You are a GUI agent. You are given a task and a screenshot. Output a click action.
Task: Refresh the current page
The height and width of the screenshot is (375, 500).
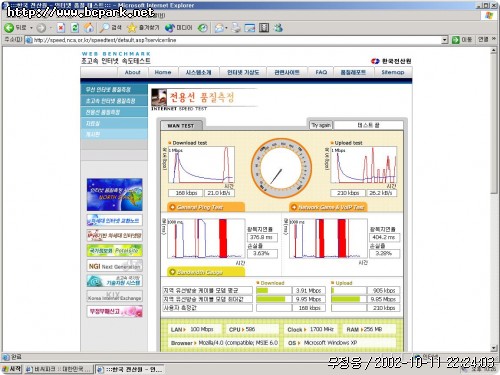pos(75,28)
